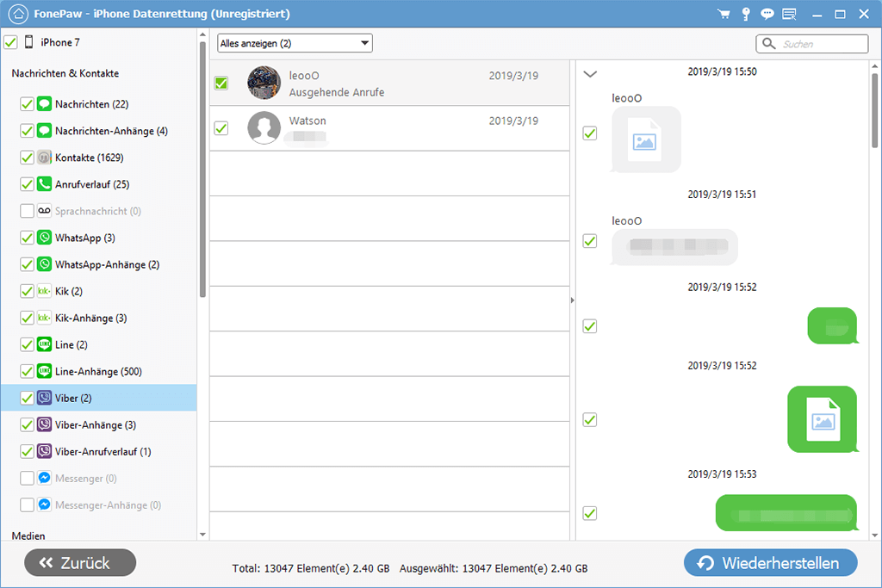
Task: Toggle the leooO conversation checkbox
Action: point(221,84)
